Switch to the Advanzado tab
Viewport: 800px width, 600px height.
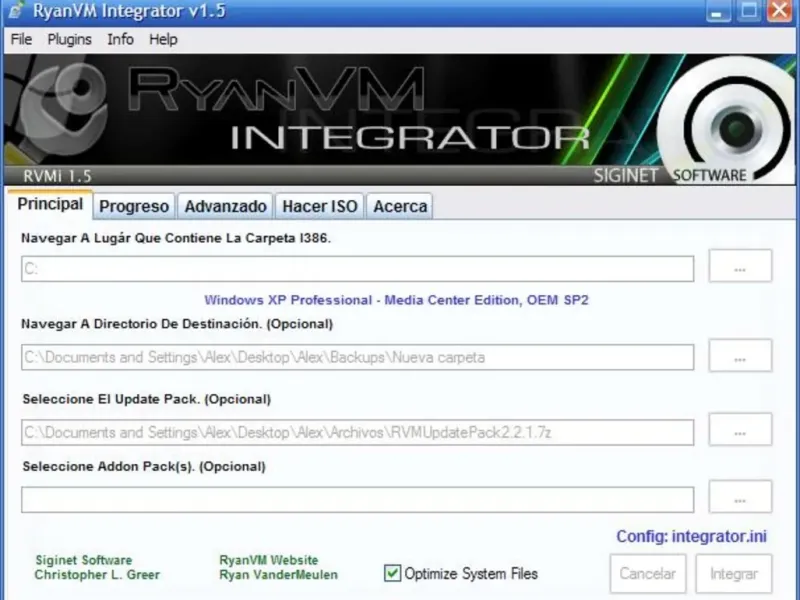coord(226,207)
